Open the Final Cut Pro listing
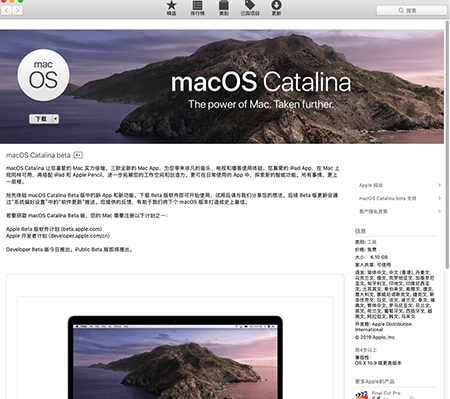 386,393
